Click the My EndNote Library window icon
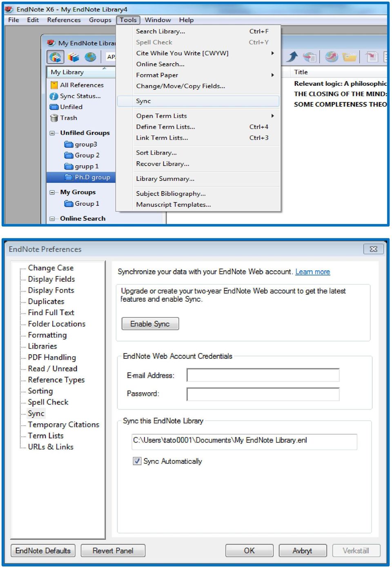The width and height of the screenshot is (392, 567). point(51,42)
